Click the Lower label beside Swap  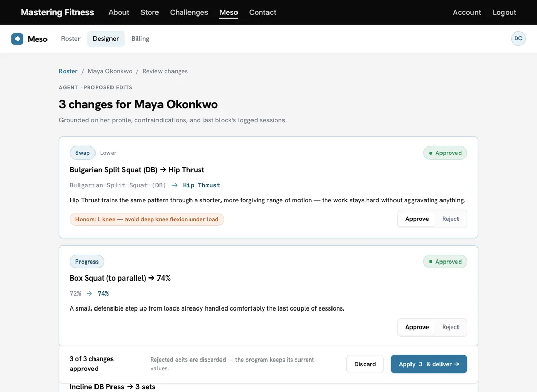(x=108, y=153)
